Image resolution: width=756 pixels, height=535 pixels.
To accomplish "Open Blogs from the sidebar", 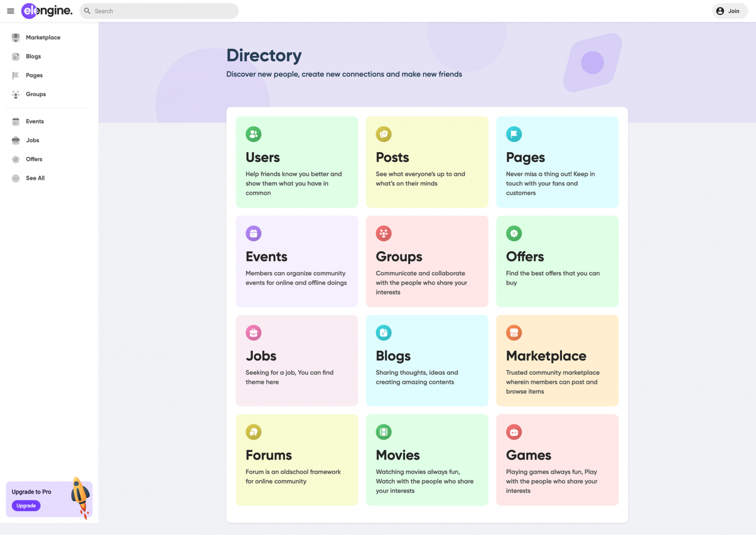I will [x=33, y=56].
